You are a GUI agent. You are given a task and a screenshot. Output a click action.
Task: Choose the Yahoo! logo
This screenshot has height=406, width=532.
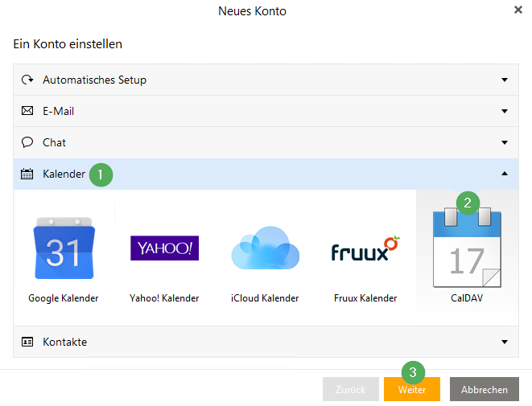click(164, 248)
